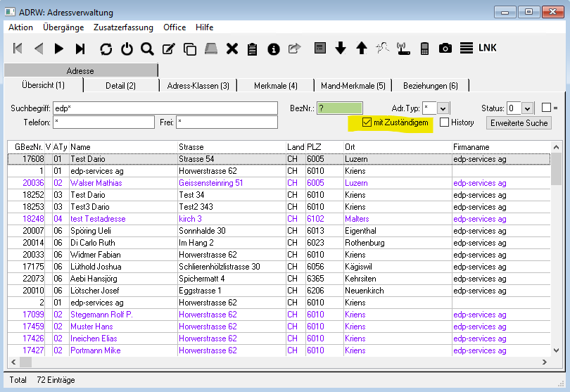Uncheck the 'mit Zuständigem' checkbox
Viewport: 570px width, 392px height.
367,122
